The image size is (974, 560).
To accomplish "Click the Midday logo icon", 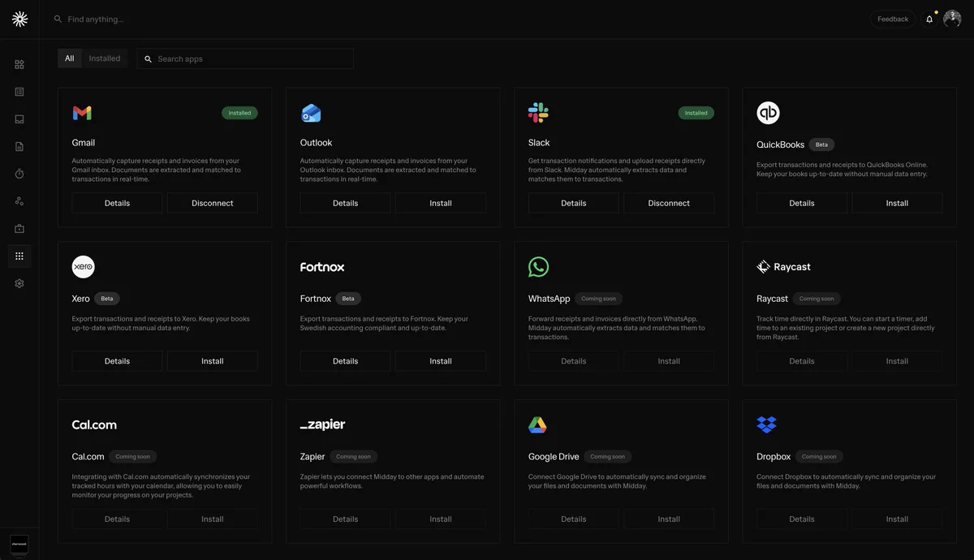I will (19, 19).
